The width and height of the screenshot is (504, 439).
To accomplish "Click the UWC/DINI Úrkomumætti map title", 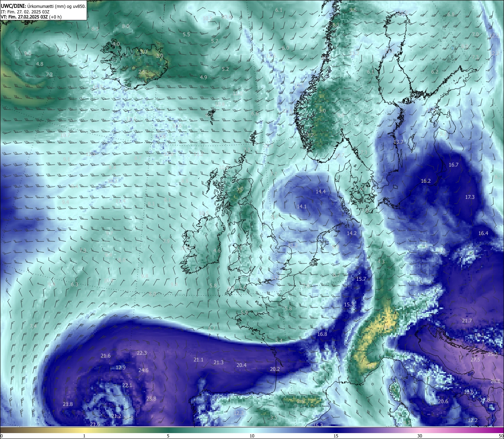I will pos(43,6).
